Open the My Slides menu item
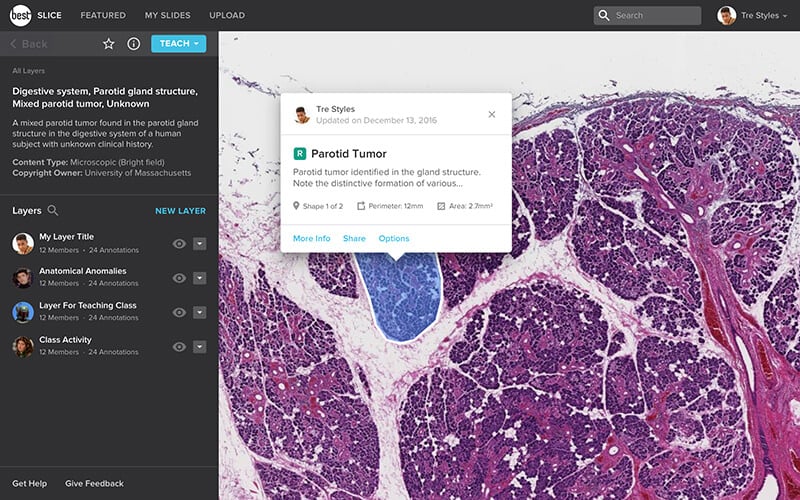Viewport: 800px width, 500px height. pyautogui.click(x=167, y=16)
